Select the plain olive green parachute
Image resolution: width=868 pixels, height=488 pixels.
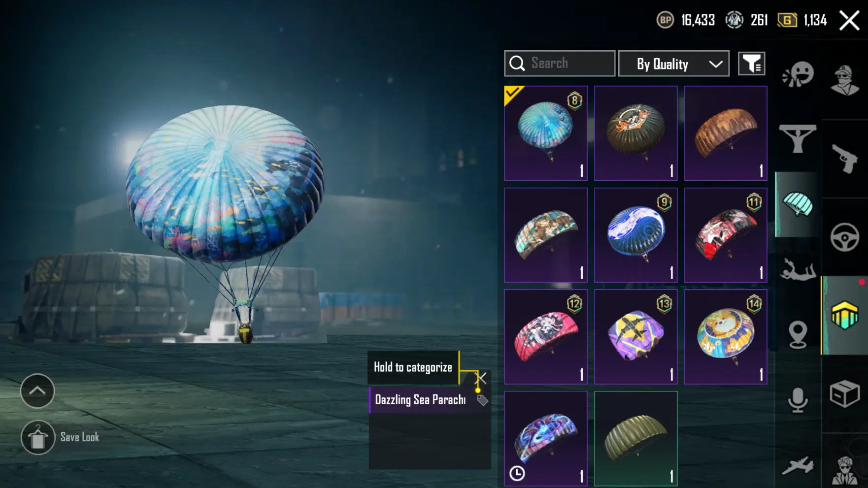tap(636, 438)
